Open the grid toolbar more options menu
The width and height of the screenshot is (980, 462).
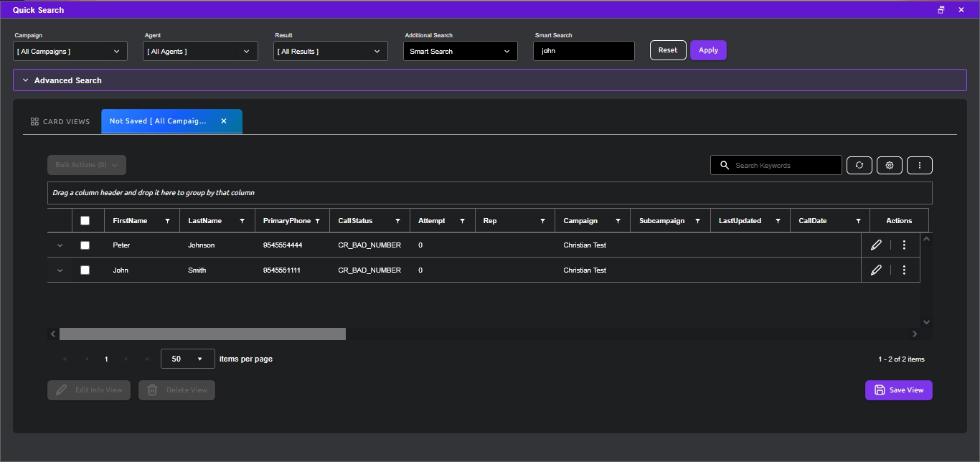pos(920,165)
